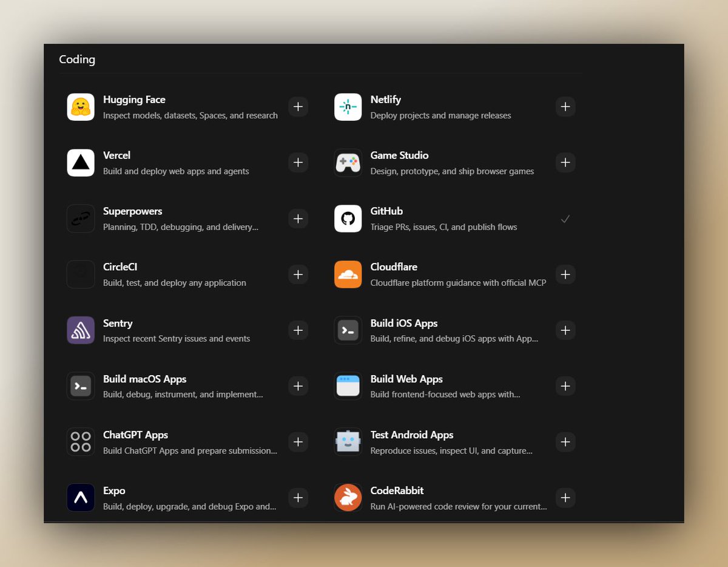This screenshot has width=728, height=567.
Task: Open the Netlify logo icon
Action: click(x=348, y=107)
